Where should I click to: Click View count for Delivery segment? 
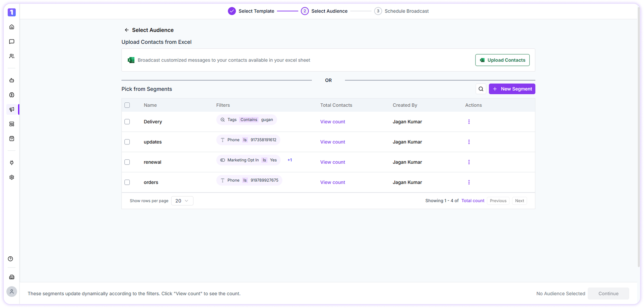[x=333, y=122]
